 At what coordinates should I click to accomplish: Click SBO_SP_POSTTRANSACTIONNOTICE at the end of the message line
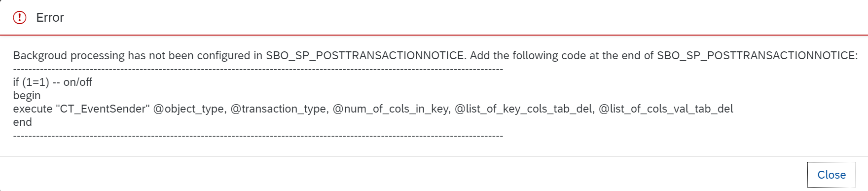756,55
